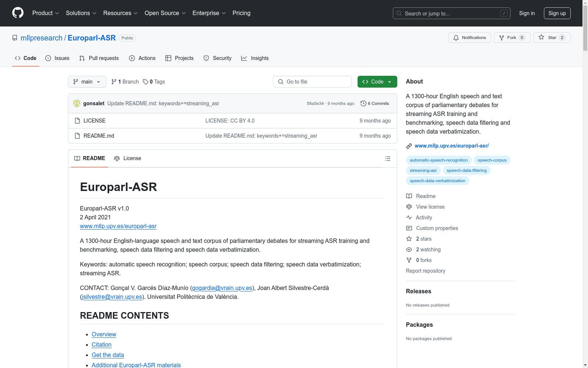Click the scale icon beside View license

(x=409, y=207)
